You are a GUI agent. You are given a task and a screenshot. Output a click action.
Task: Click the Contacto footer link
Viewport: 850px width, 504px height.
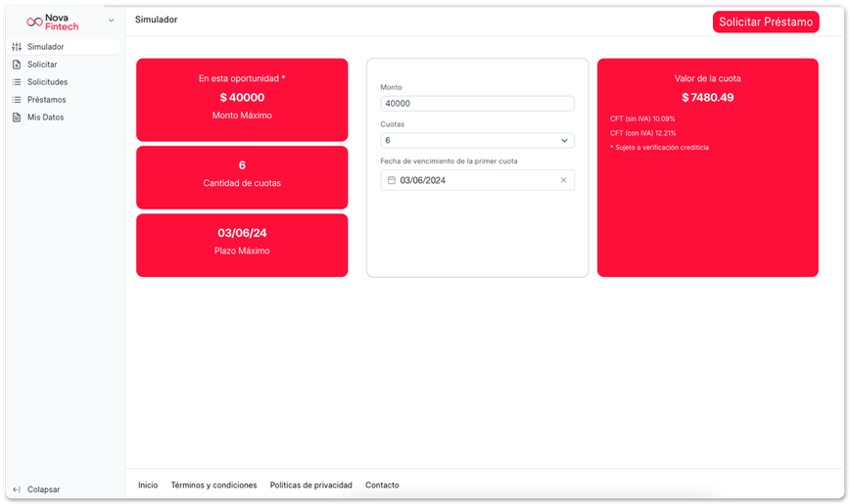tap(382, 485)
